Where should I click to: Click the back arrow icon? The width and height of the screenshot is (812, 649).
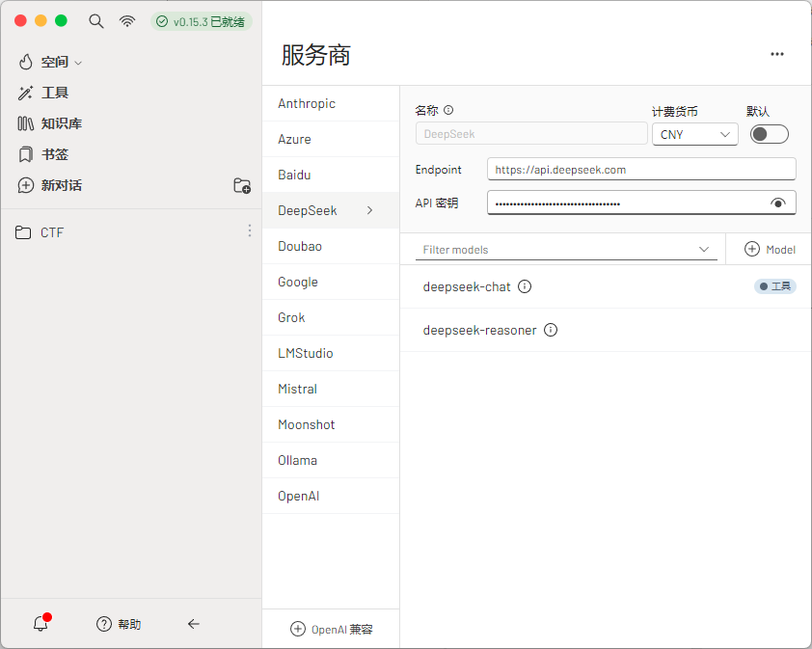point(194,624)
